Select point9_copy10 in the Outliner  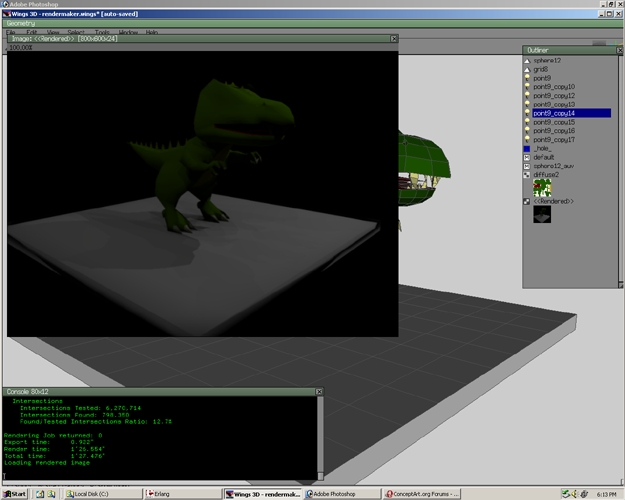click(x=554, y=87)
